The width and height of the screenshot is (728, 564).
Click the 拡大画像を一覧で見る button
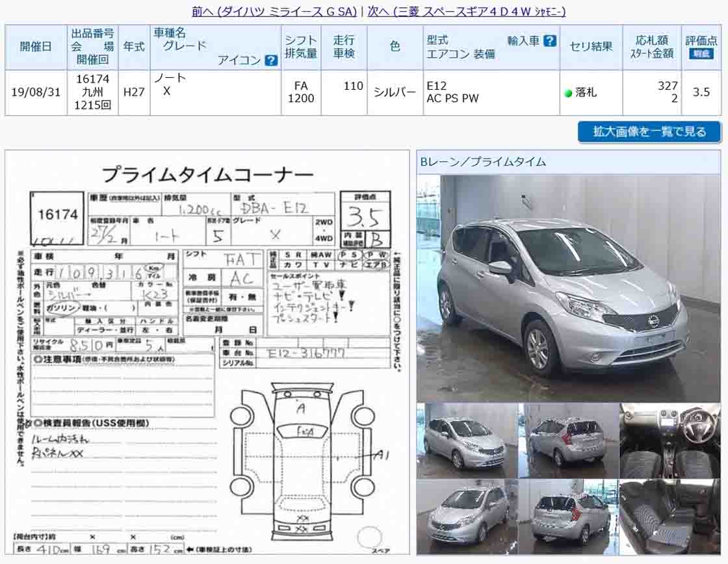[x=649, y=132]
